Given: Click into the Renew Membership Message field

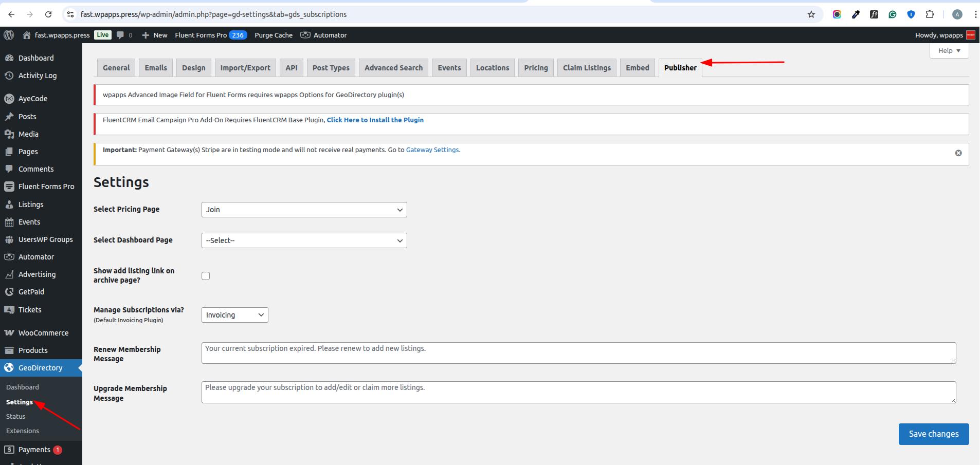Looking at the screenshot, I should click(578, 353).
